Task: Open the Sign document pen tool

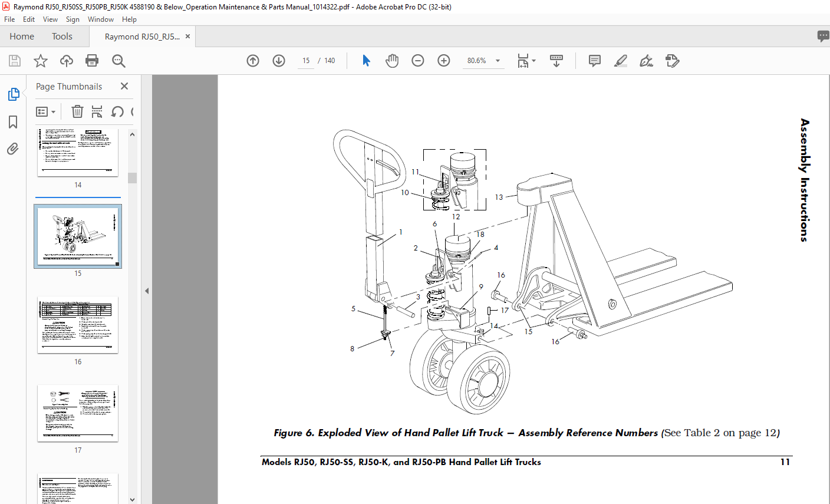Action: (x=646, y=61)
